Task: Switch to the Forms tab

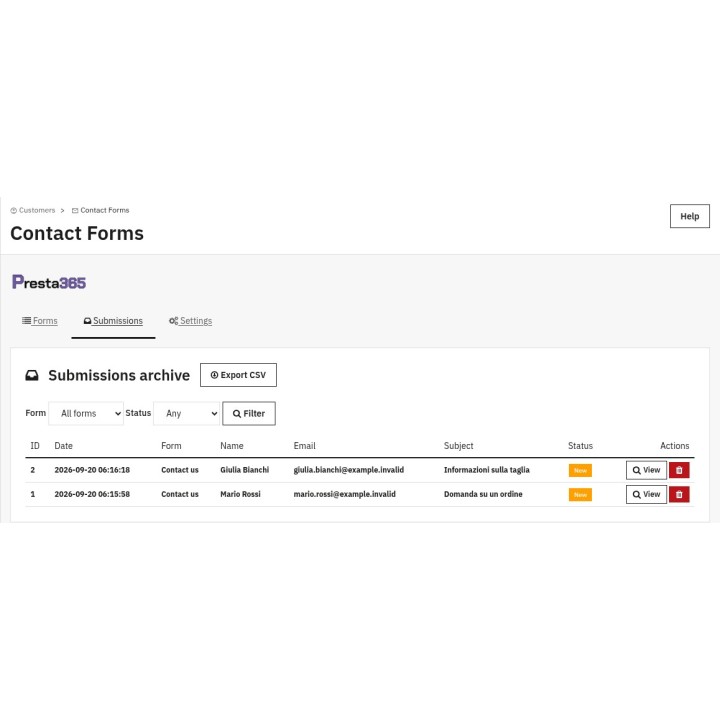Action: [x=40, y=321]
